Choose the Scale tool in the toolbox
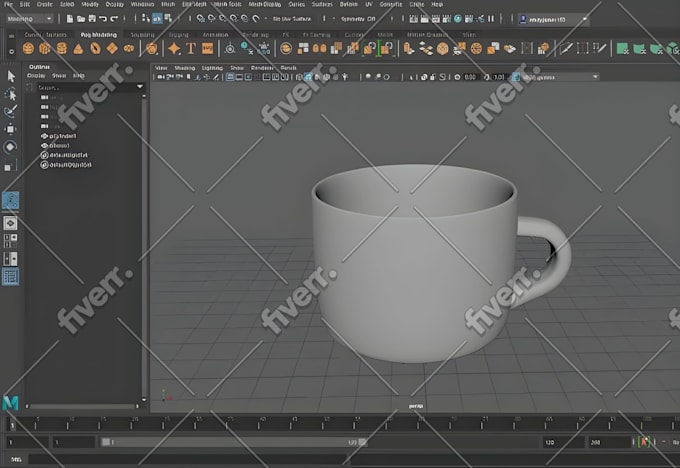 click(x=10, y=165)
